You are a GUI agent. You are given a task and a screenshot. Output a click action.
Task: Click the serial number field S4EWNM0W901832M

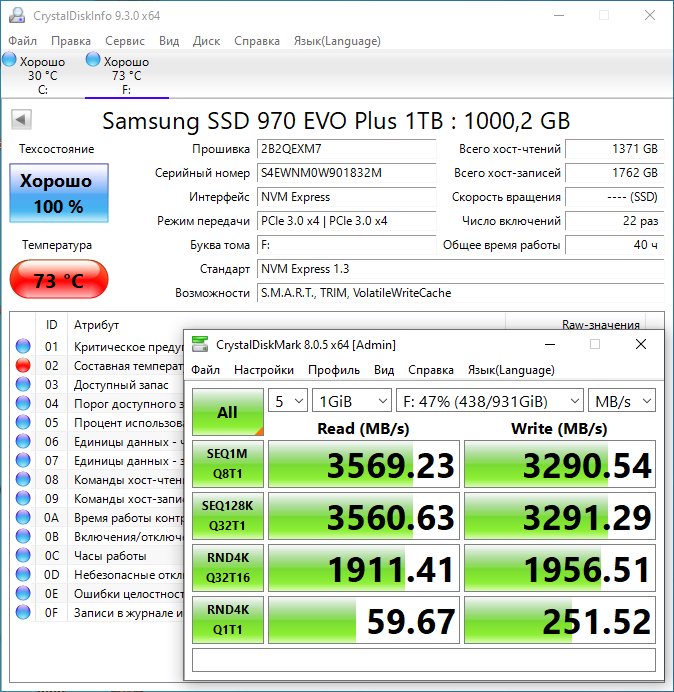(346, 173)
